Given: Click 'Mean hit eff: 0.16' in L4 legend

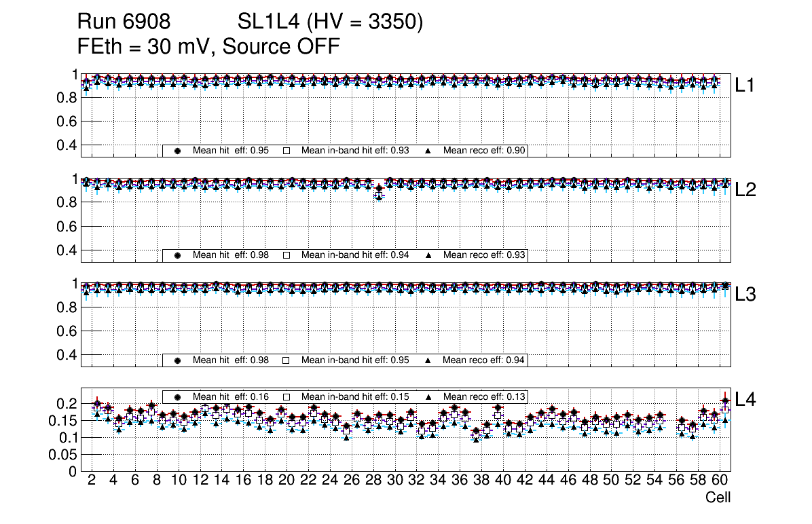Looking at the screenshot, I should tap(229, 396).
